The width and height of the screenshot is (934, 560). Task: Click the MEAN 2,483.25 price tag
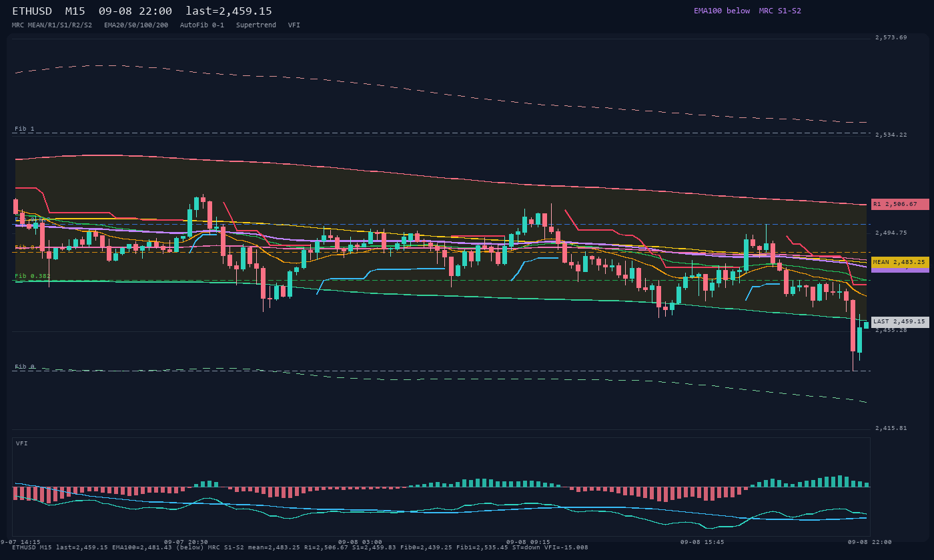[x=900, y=262]
